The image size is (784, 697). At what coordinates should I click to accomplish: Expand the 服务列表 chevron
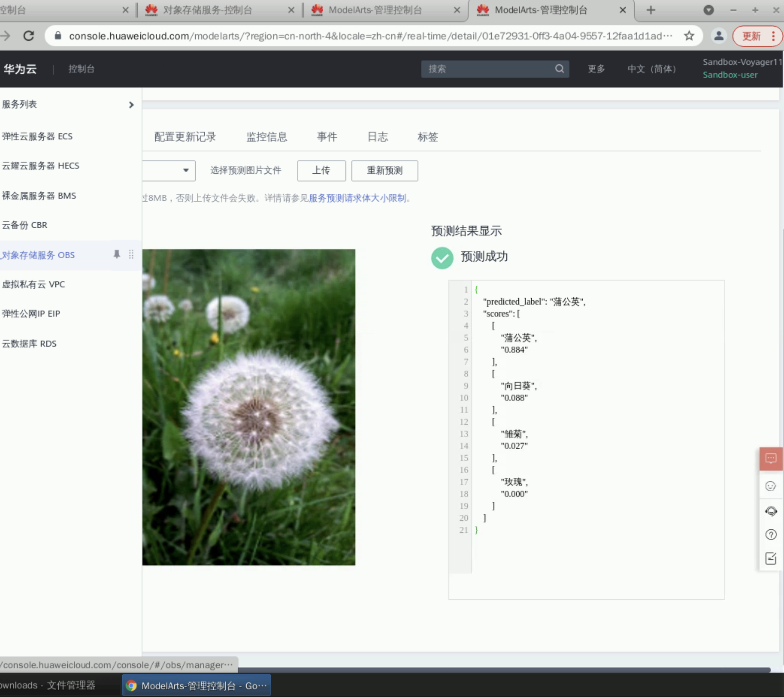click(x=131, y=105)
